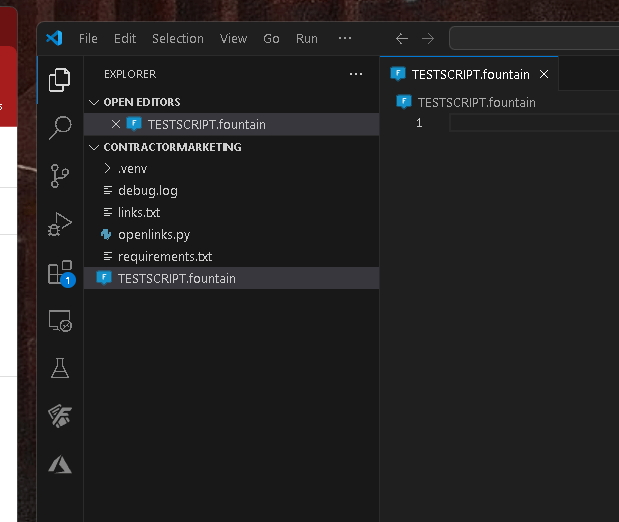The image size is (619, 522).
Task: Open the Edit menu
Action: pos(125,39)
